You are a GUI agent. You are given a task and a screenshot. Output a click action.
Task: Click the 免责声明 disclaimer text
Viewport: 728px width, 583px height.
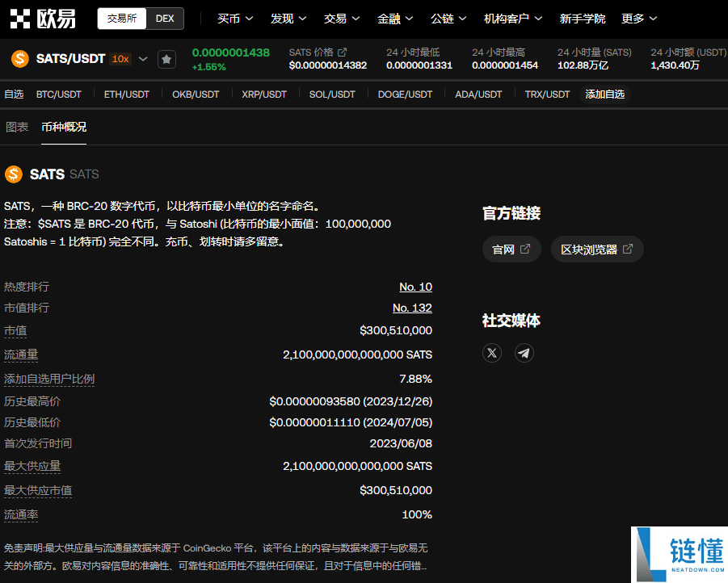tap(216, 557)
